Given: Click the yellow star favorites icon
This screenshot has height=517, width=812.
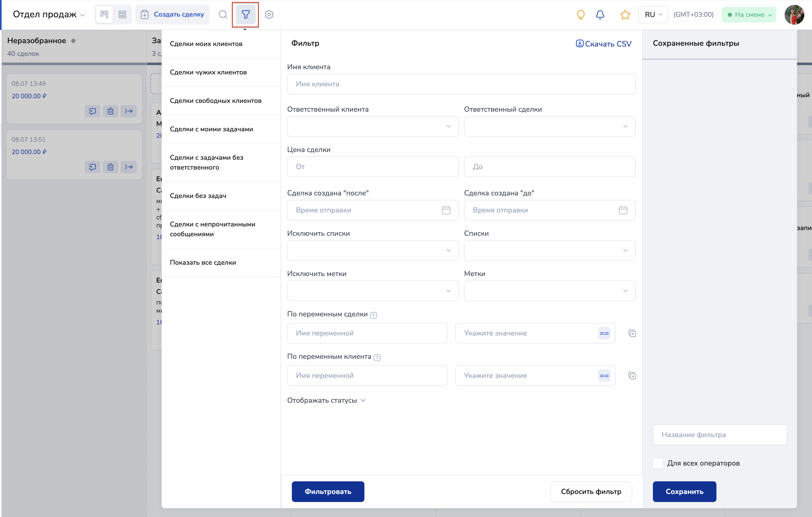Looking at the screenshot, I should (x=625, y=14).
